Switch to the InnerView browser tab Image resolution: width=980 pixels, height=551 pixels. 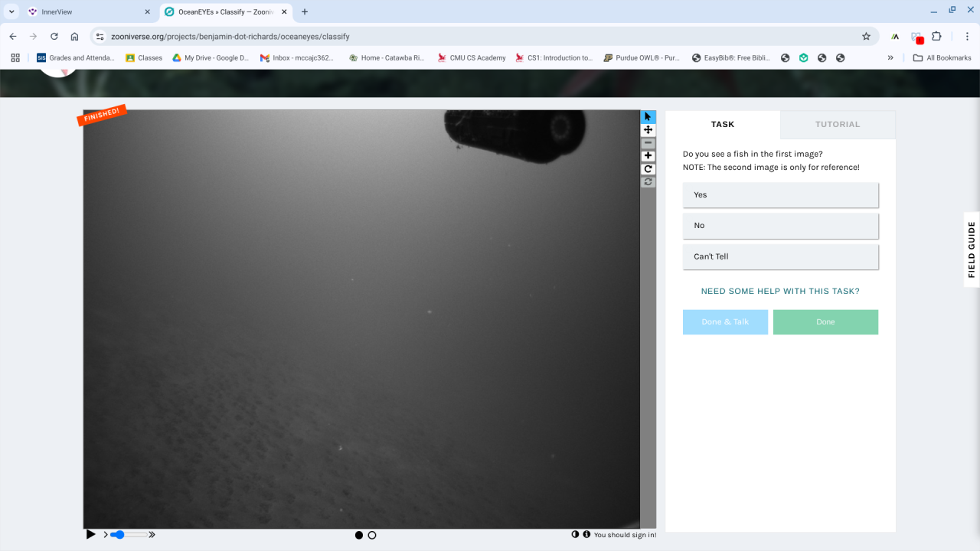pyautogui.click(x=88, y=11)
